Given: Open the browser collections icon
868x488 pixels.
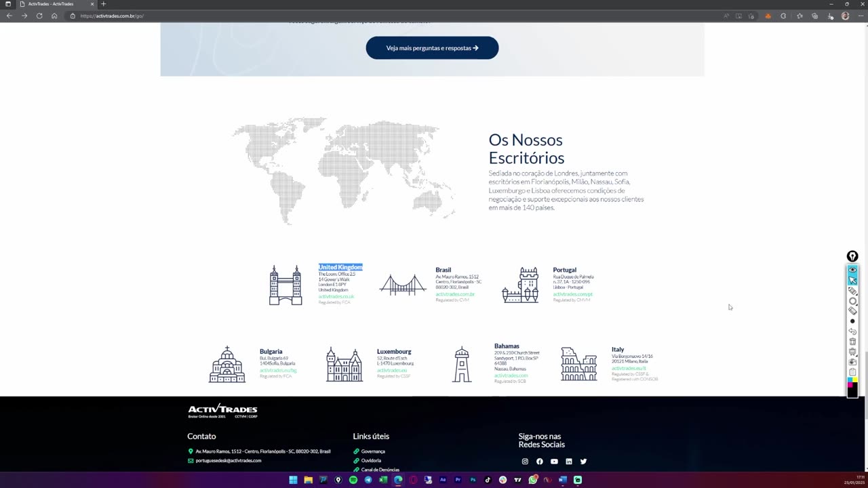Looking at the screenshot, I should pos(815,16).
